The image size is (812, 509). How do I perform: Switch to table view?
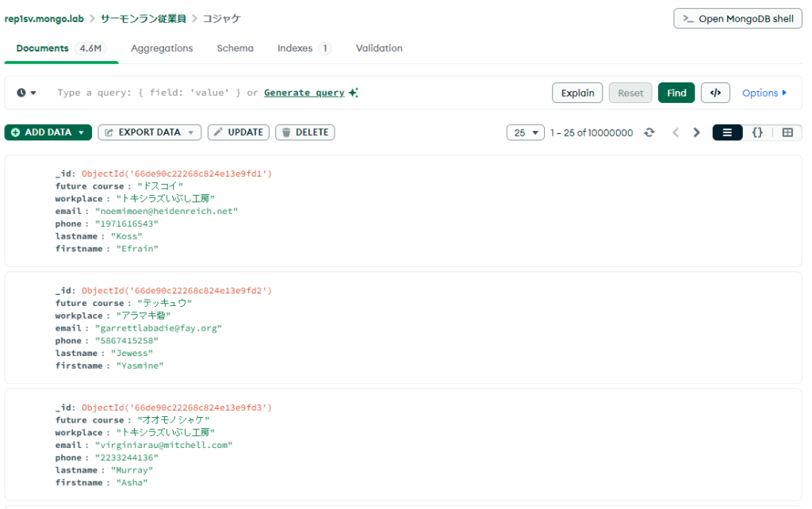787,132
